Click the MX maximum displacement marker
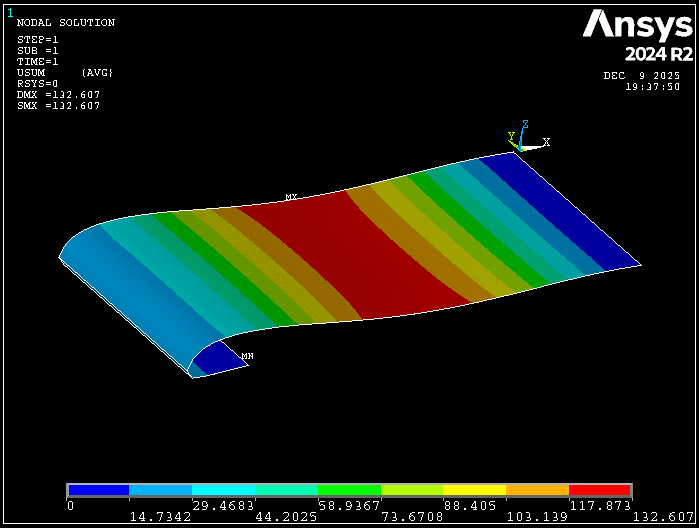This screenshot has width=699, height=528. click(x=291, y=197)
